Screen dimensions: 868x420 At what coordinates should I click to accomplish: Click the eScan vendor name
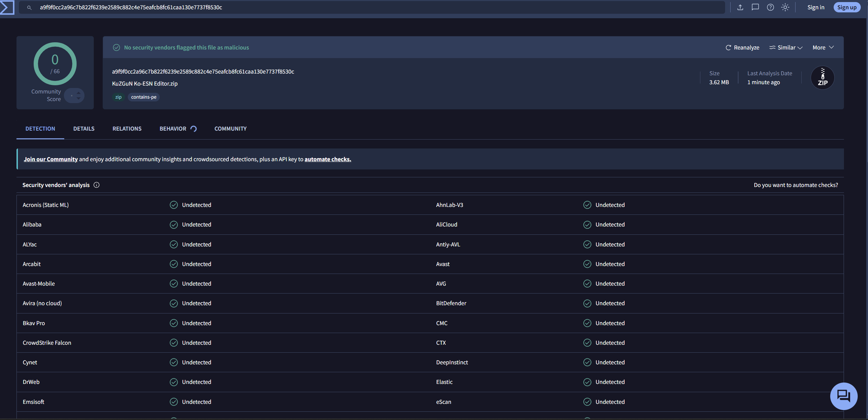click(443, 402)
